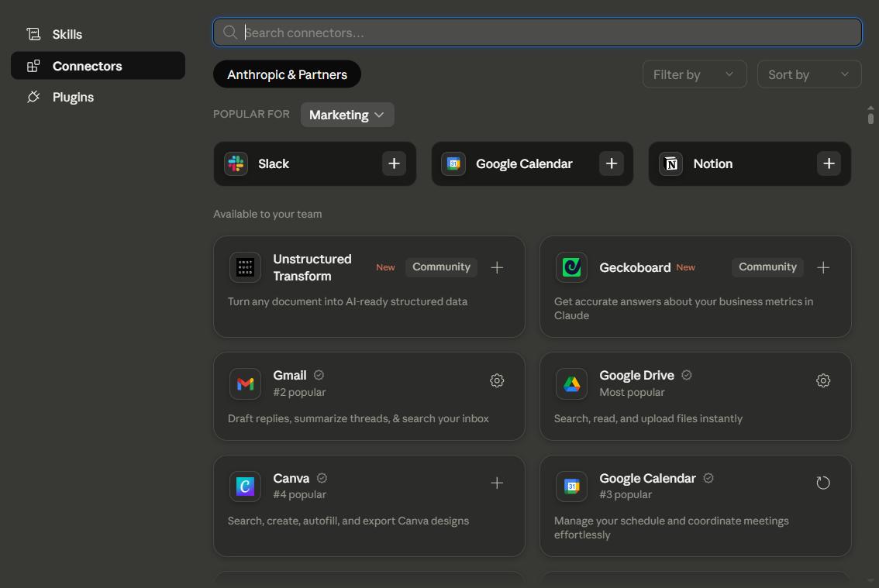Click Gmail verified badge icon
Screen dimensions: 879x588
click(319, 375)
